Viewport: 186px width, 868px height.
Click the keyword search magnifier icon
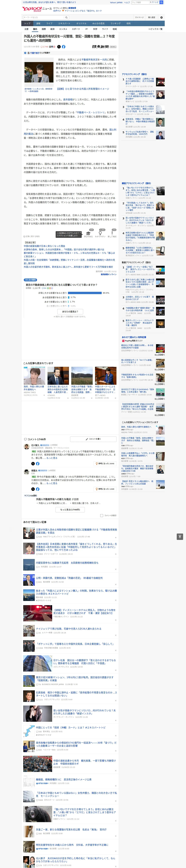[x=66, y=18]
